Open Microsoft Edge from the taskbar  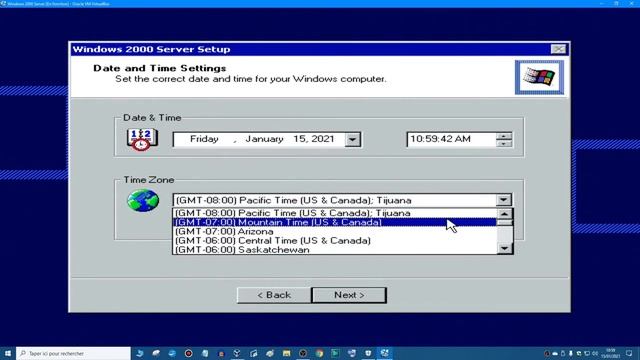[172, 353]
